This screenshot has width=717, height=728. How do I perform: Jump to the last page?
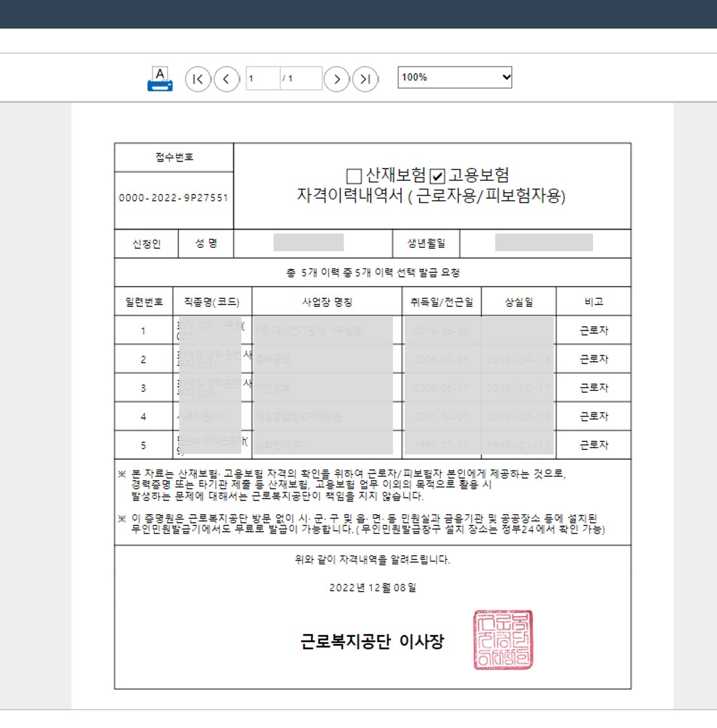(365, 79)
